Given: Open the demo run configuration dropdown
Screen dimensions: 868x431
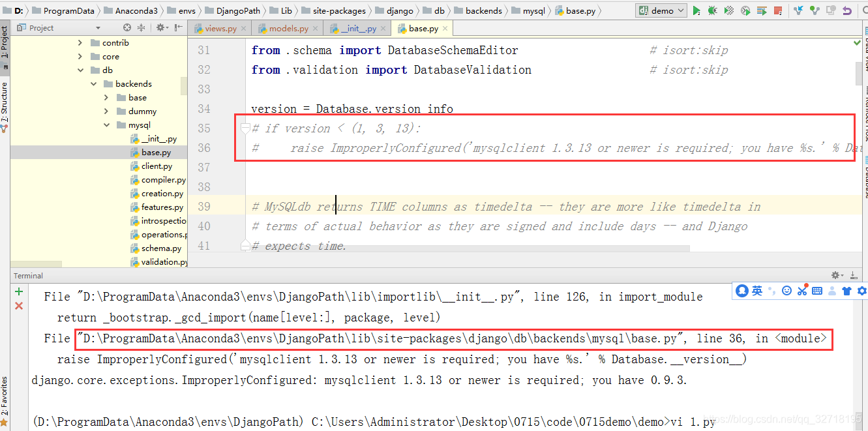Looking at the screenshot, I should pyautogui.click(x=661, y=10).
